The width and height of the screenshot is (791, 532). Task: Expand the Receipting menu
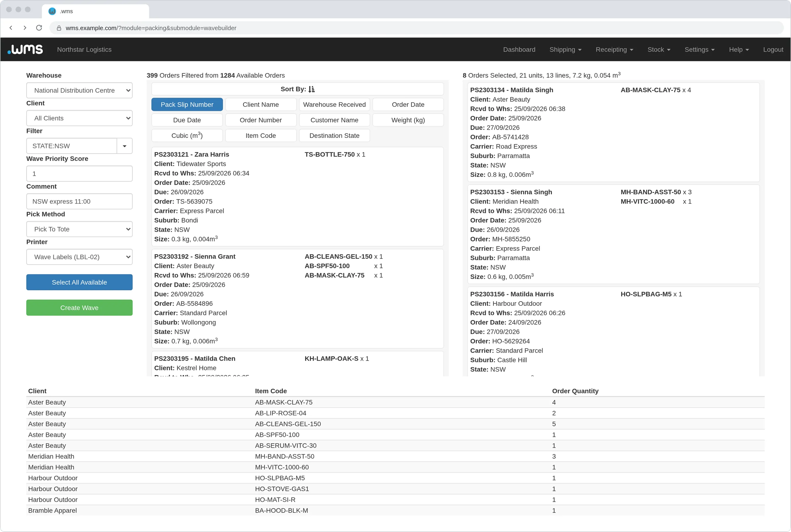coord(614,49)
